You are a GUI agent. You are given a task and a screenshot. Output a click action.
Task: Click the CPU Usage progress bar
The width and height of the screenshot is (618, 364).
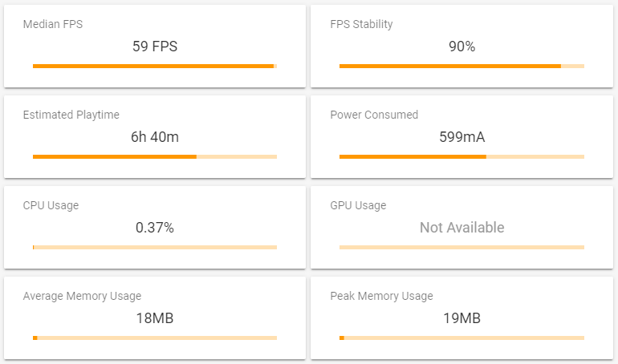(155, 247)
